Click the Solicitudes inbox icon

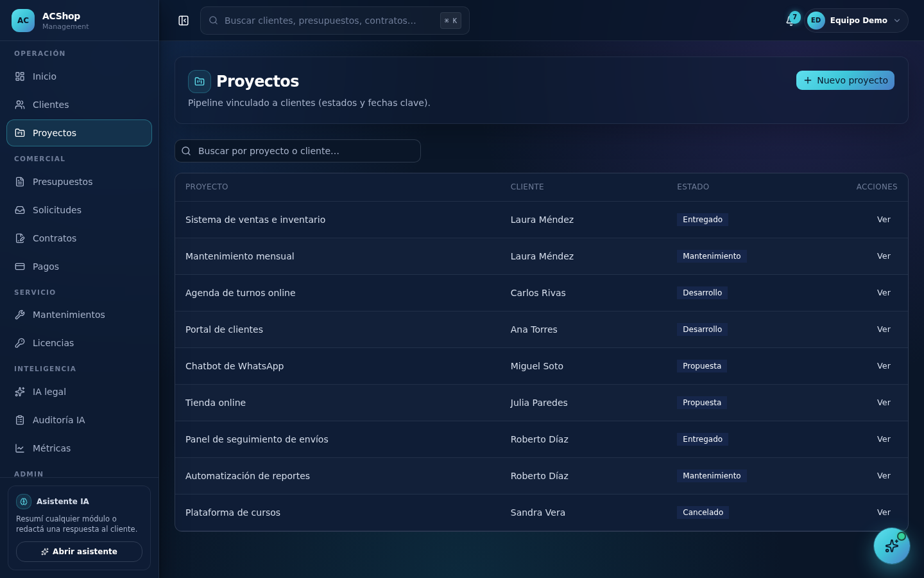click(20, 210)
